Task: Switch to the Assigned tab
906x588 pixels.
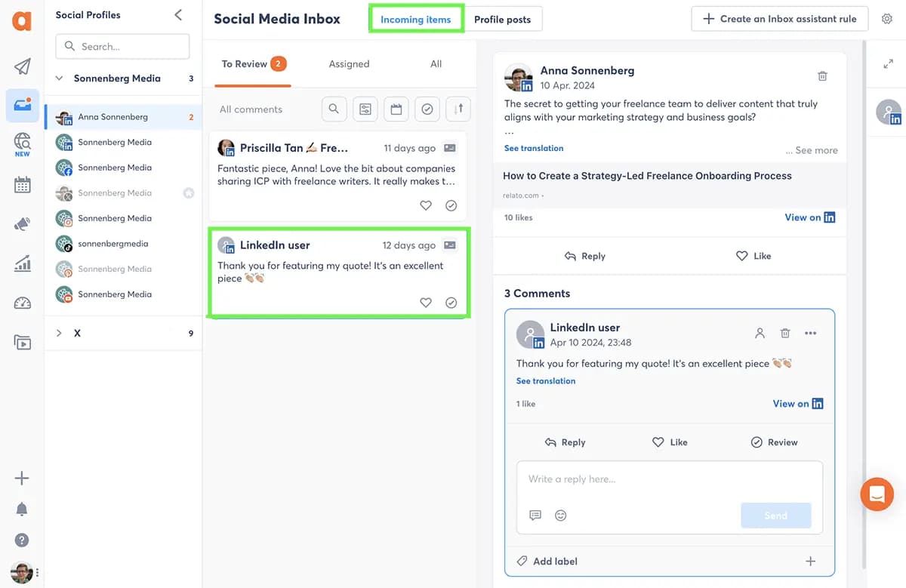Action: coord(349,64)
